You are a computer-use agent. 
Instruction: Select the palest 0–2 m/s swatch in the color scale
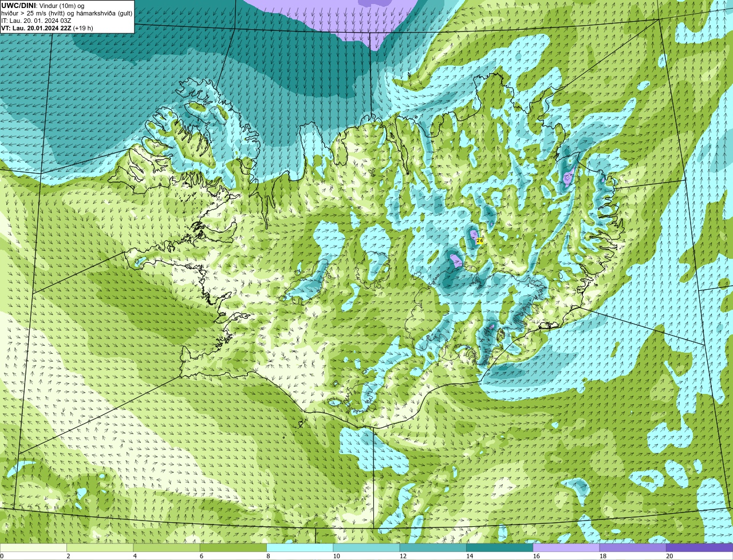tap(33, 547)
